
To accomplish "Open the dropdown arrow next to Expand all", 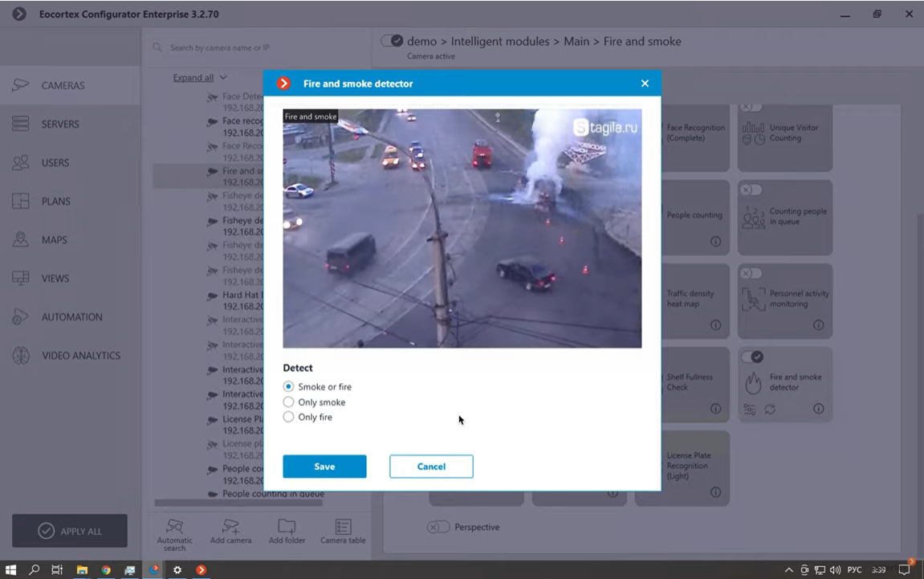I will [x=223, y=77].
